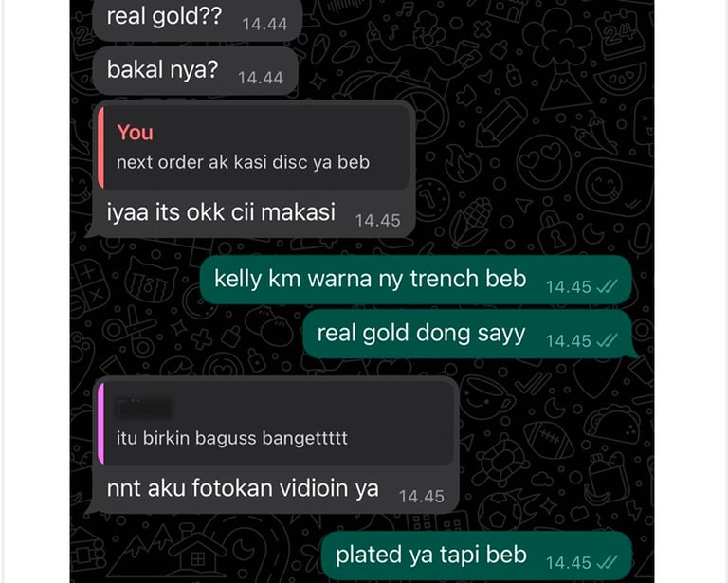
Task: Tap read receipt ticks on 'real gold dong'
Action: click(608, 340)
